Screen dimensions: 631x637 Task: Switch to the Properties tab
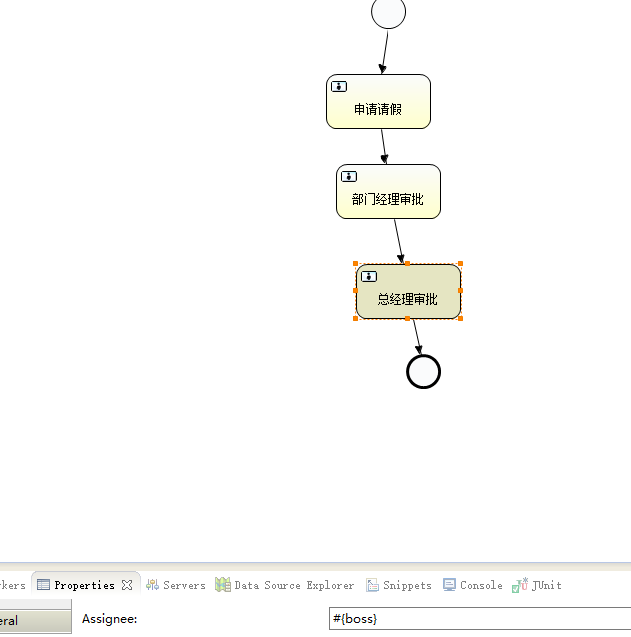(84, 585)
